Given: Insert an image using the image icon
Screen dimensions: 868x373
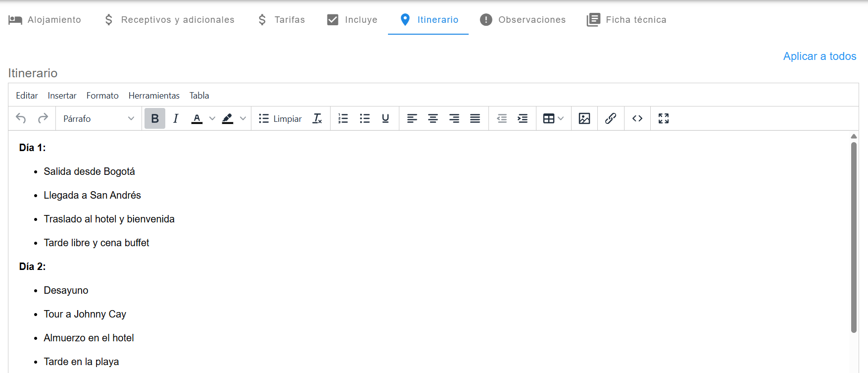Looking at the screenshot, I should click(584, 118).
